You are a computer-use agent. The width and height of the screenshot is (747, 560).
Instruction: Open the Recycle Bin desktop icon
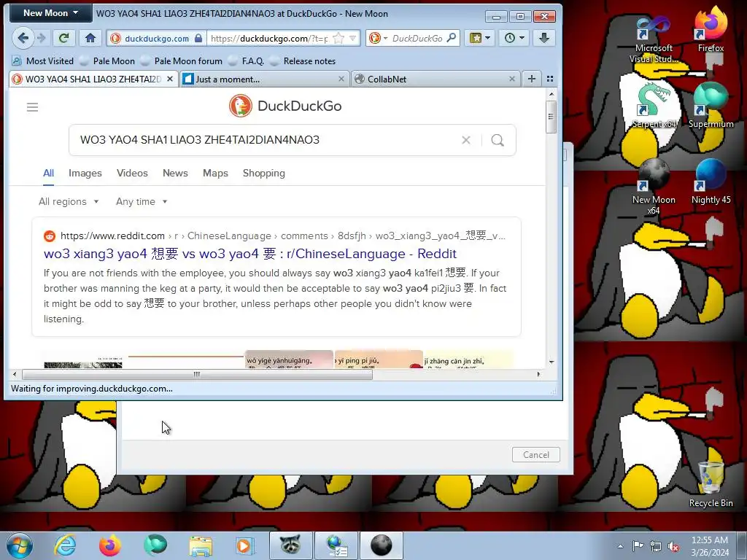711,484
